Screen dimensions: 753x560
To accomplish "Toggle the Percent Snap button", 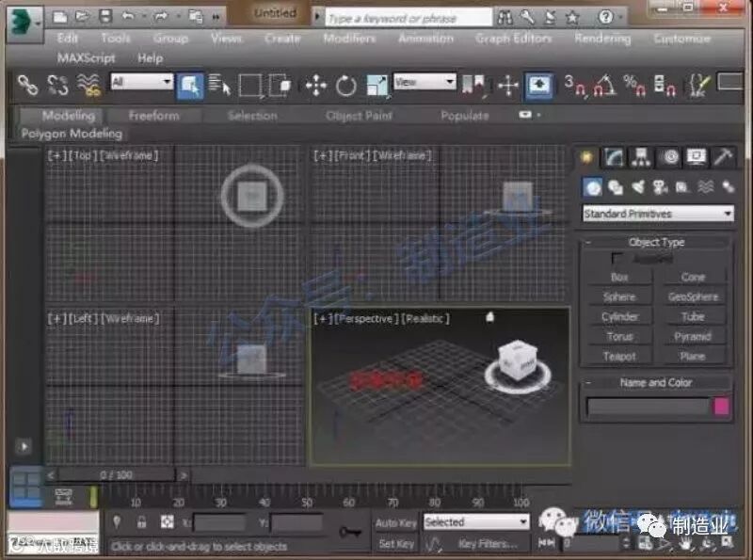I will pyautogui.click(x=634, y=86).
